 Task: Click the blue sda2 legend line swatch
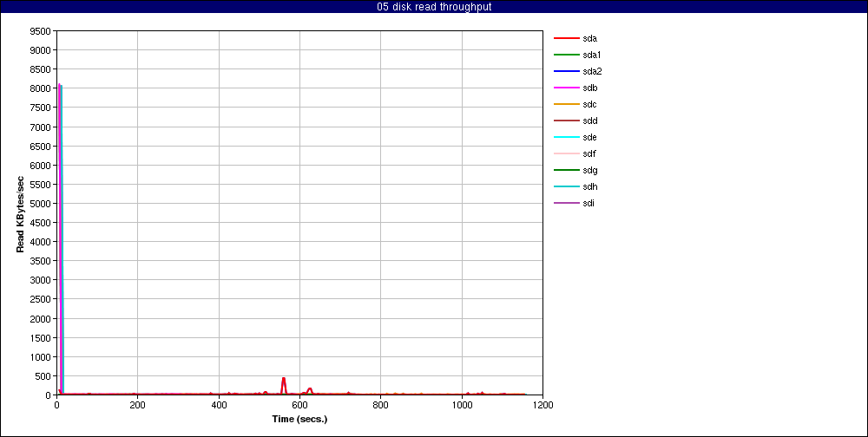tap(566, 71)
